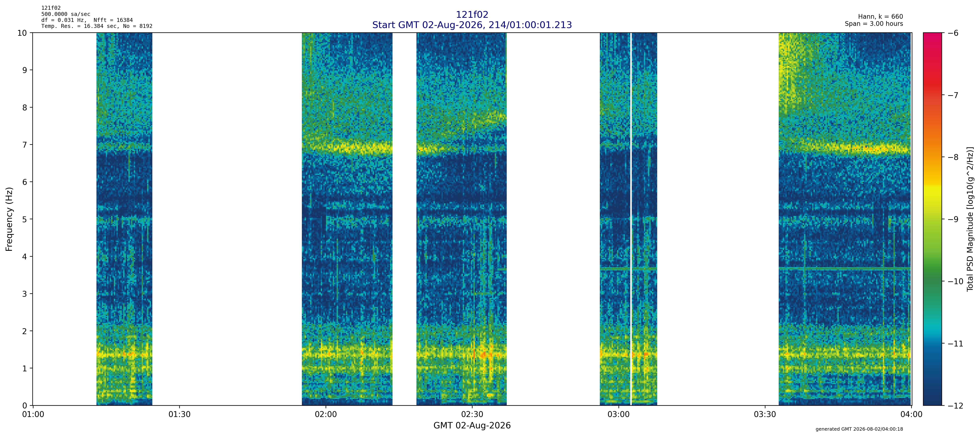This screenshot has height=437, width=980.
Task: Select the "500.0000 sa/sec" sample rate text
Action: coord(66,14)
